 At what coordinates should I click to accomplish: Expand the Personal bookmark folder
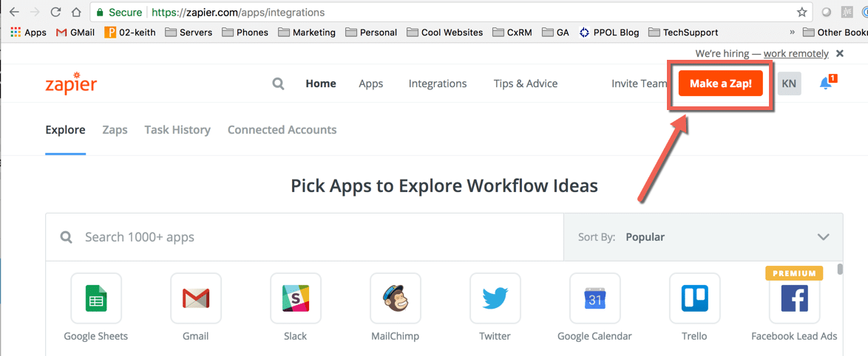[371, 32]
